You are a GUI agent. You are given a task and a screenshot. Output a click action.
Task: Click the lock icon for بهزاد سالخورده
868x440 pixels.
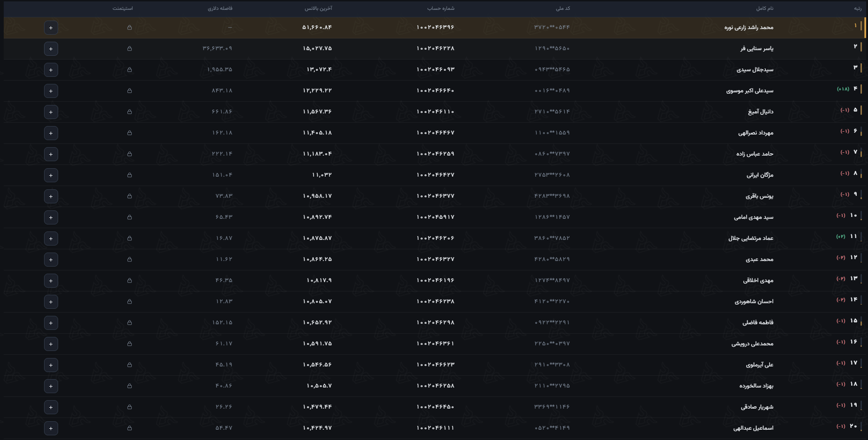129,386
